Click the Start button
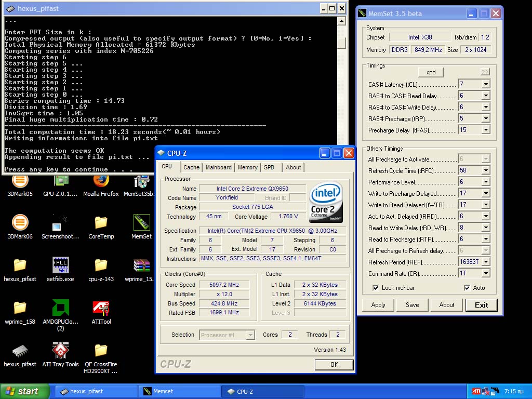This screenshot has width=532, height=399. (x=25, y=391)
